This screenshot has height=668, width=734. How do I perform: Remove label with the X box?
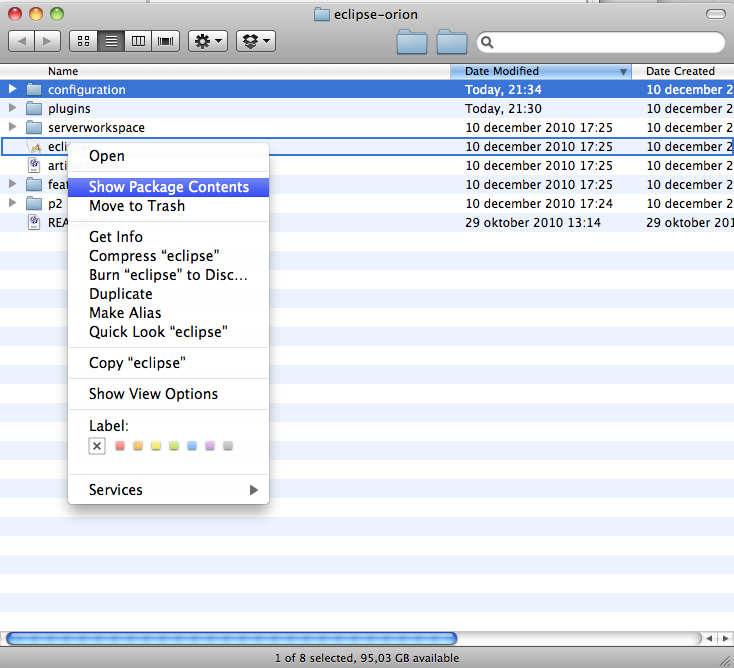pyautogui.click(x=97, y=446)
